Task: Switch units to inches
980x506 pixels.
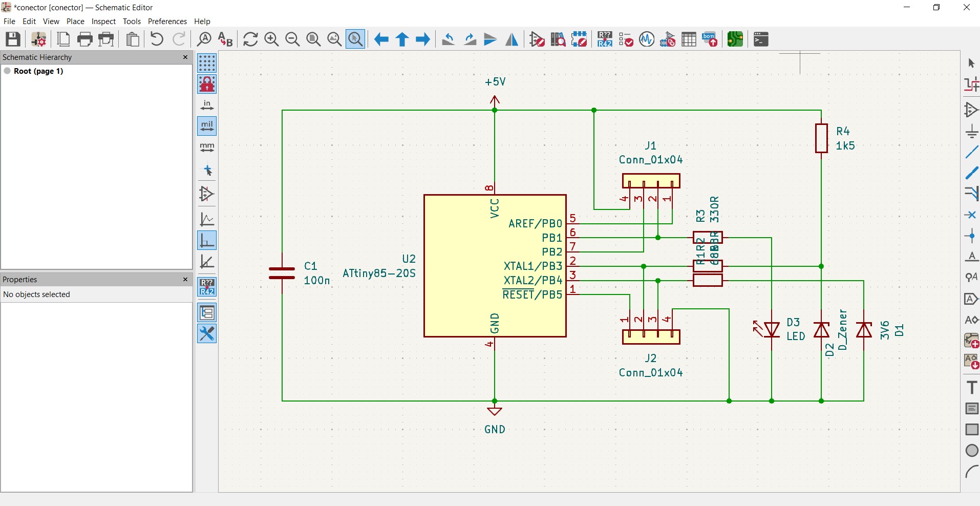Action: coord(207,106)
